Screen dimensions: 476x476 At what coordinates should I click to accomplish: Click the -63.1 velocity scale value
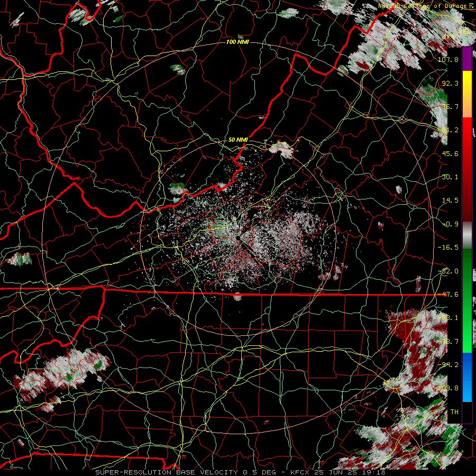[x=448, y=318]
